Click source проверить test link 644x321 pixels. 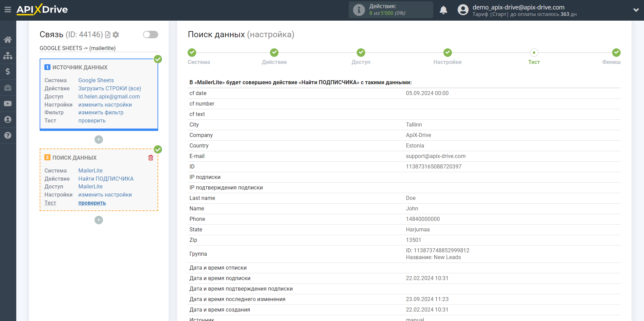click(92, 120)
